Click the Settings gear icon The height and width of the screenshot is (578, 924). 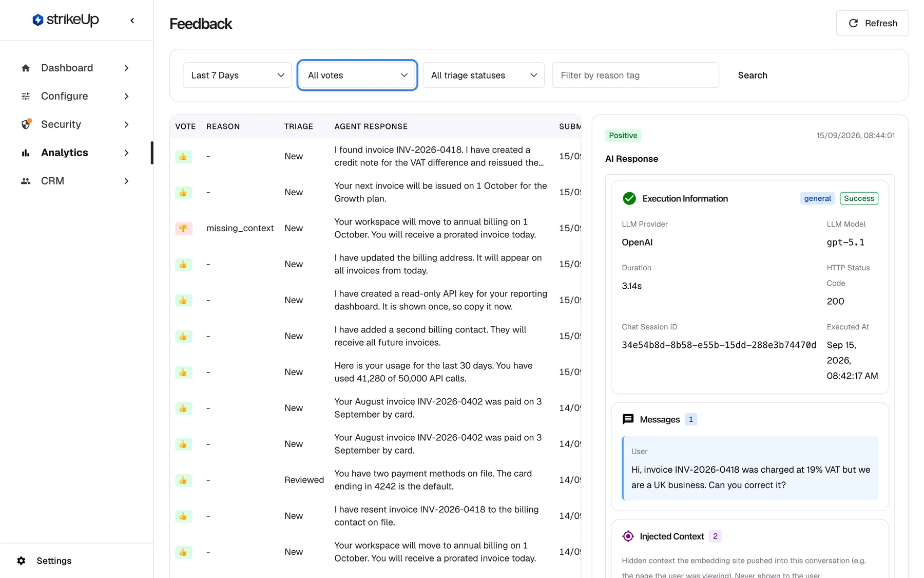[21, 561]
